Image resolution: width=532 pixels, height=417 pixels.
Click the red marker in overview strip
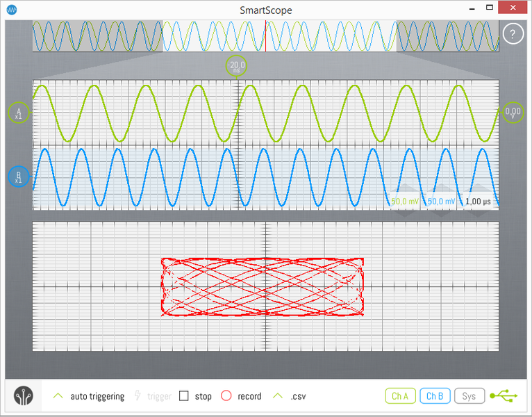point(265,35)
